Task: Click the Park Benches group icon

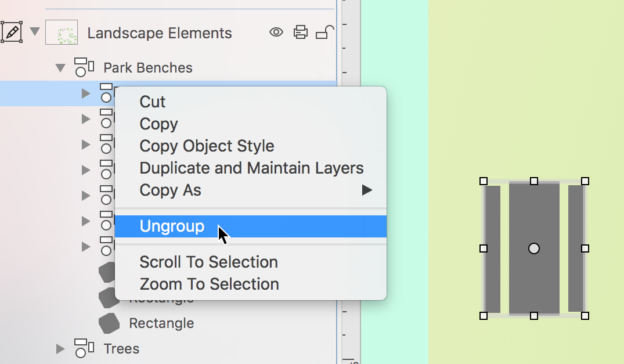Action: [84, 67]
